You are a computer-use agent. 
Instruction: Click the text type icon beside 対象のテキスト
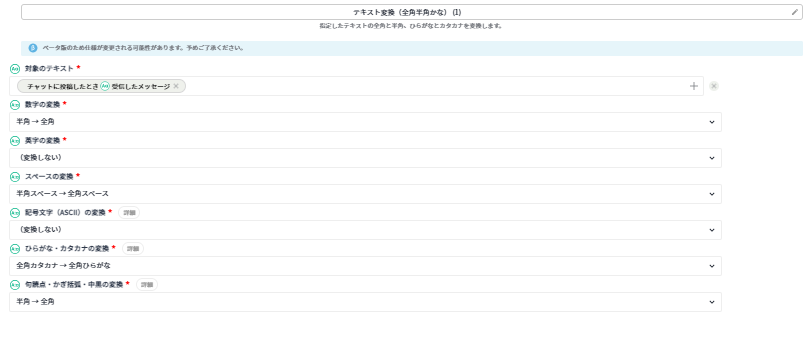(15, 69)
